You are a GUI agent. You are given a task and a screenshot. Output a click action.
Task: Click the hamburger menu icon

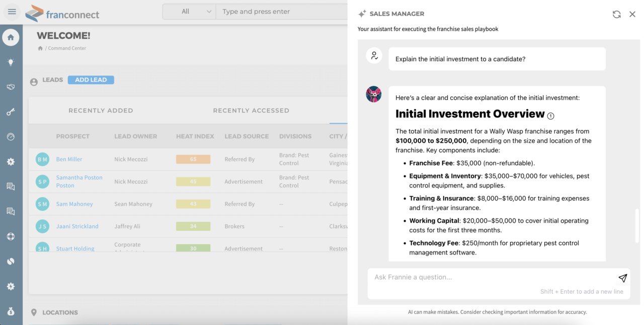click(12, 12)
